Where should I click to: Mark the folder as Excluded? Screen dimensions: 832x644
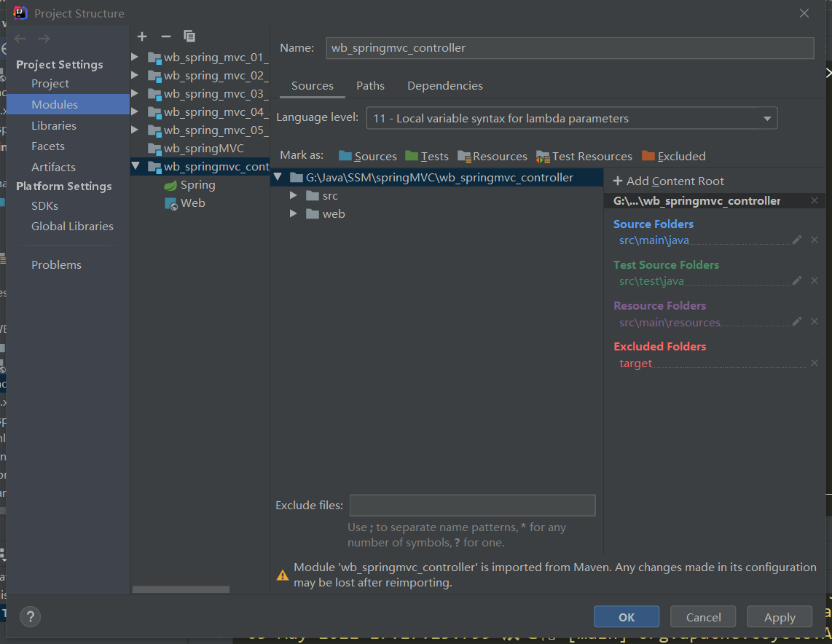coord(673,156)
